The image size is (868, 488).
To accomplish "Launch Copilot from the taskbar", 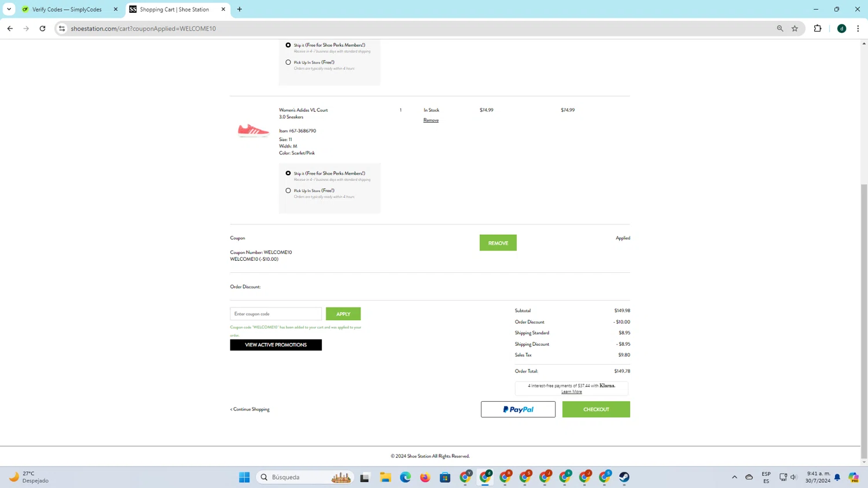I will [854, 477].
